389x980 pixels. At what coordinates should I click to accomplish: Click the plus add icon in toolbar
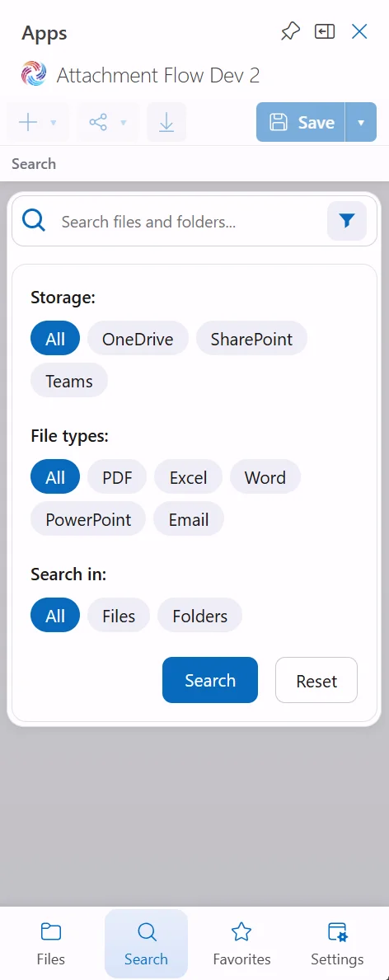pos(28,122)
